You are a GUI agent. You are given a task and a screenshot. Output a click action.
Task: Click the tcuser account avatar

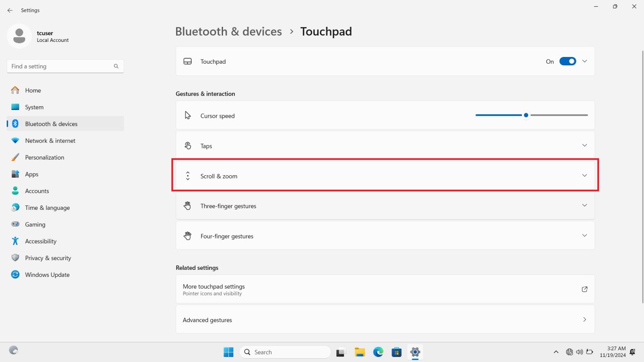19,36
